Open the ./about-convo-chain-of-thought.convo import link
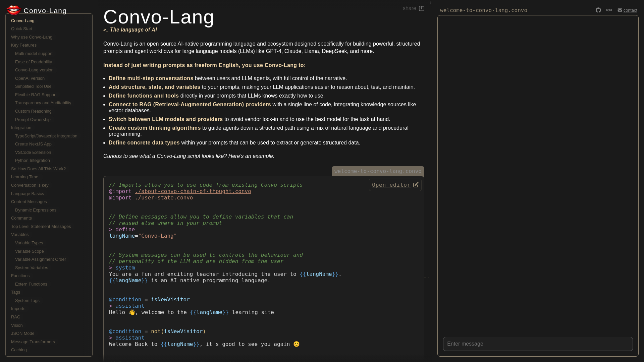The width and height of the screenshot is (644, 362). [193, 191]
